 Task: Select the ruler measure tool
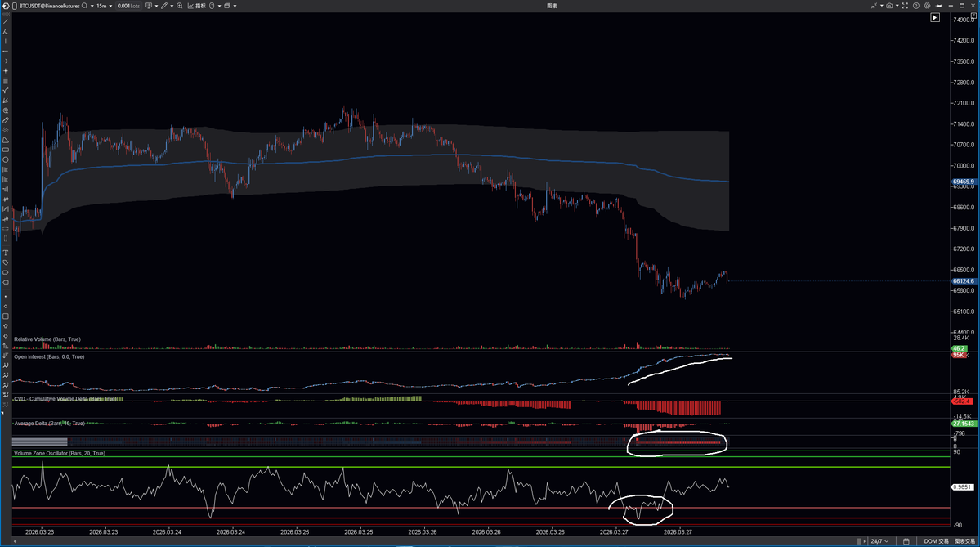(x=6, y=120)
